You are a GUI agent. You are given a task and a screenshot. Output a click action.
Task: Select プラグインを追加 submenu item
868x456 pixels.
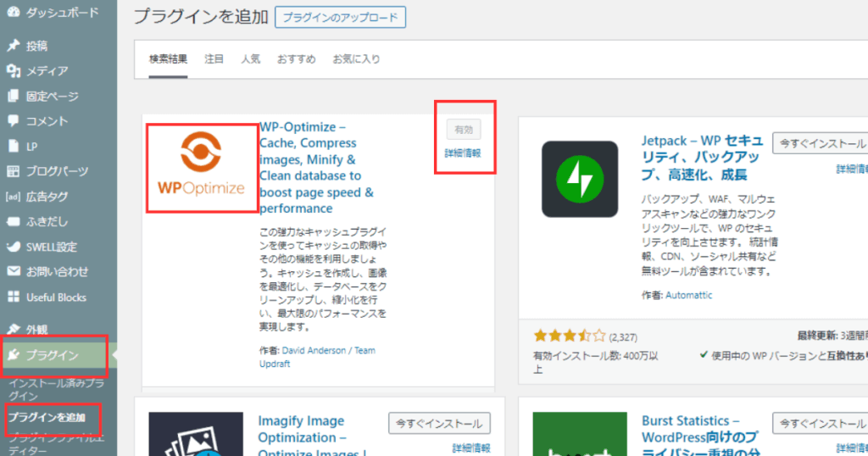click(47, 417)
